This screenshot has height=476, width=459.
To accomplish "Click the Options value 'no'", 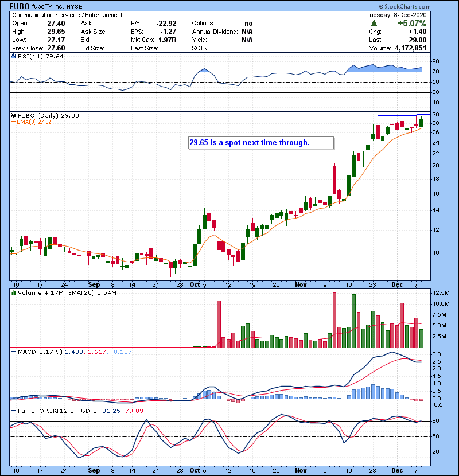I will click(248, 24).
